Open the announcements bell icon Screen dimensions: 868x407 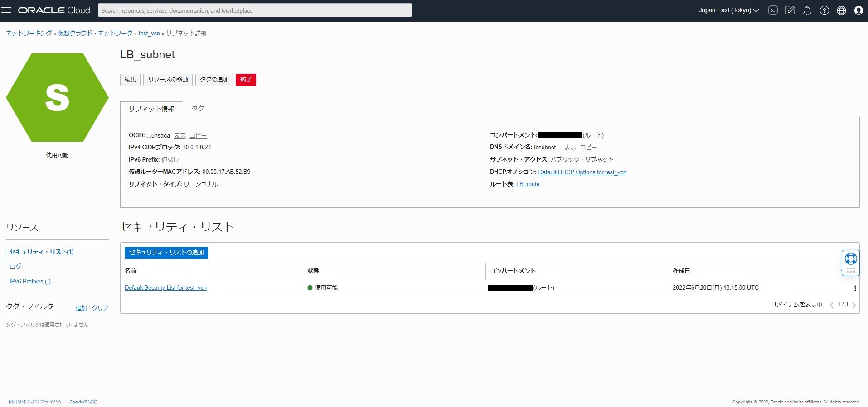tap(807, 10)
